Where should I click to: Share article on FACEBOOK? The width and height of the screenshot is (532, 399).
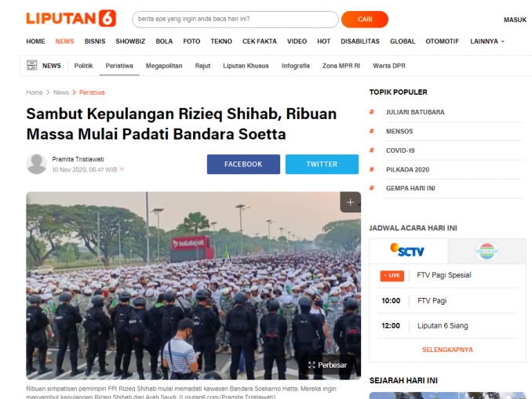(243, 165)
